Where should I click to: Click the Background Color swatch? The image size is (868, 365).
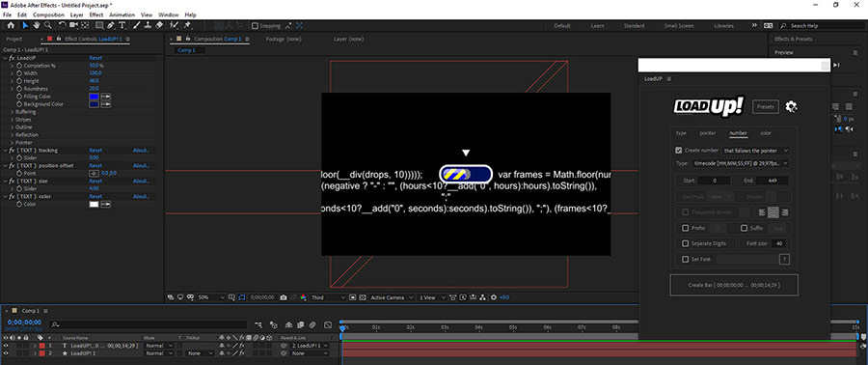94,104
